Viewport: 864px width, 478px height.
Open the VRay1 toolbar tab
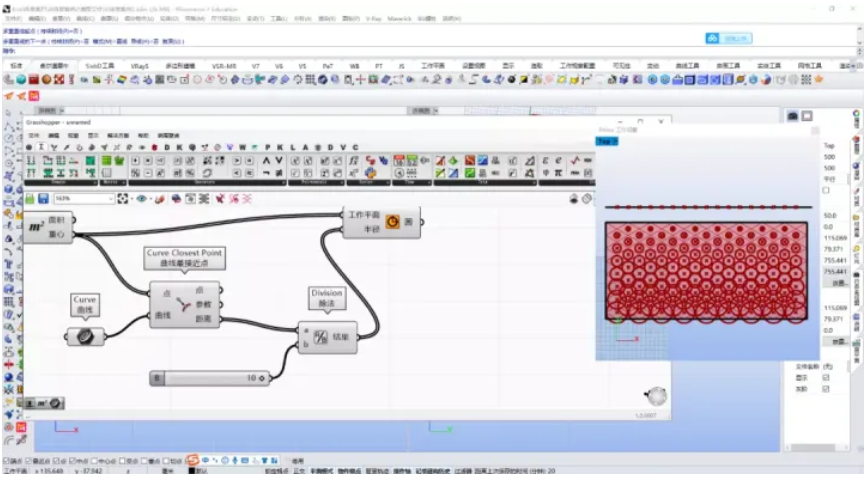point(140,66)
